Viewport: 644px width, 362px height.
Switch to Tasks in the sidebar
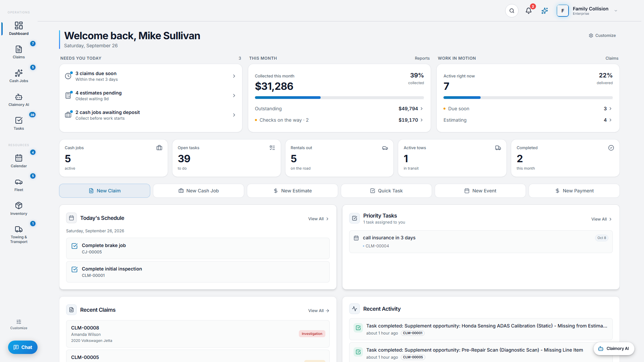point(19,124)
